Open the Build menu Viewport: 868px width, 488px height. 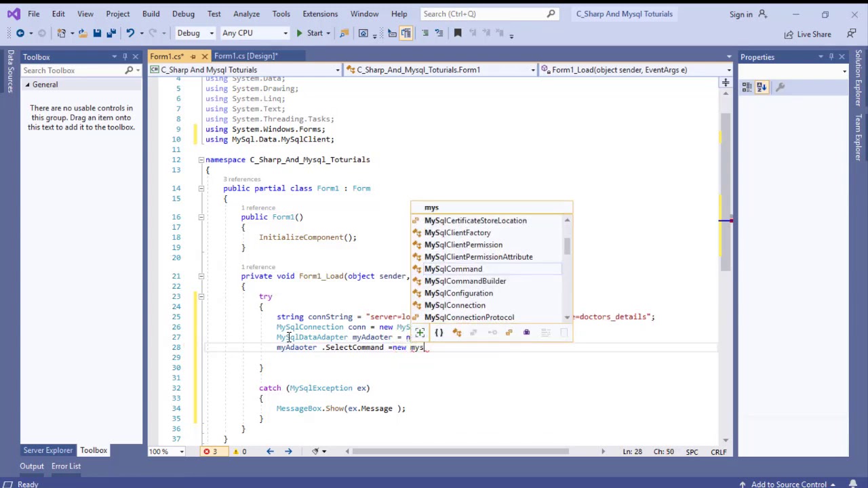[x=151, y=14]
